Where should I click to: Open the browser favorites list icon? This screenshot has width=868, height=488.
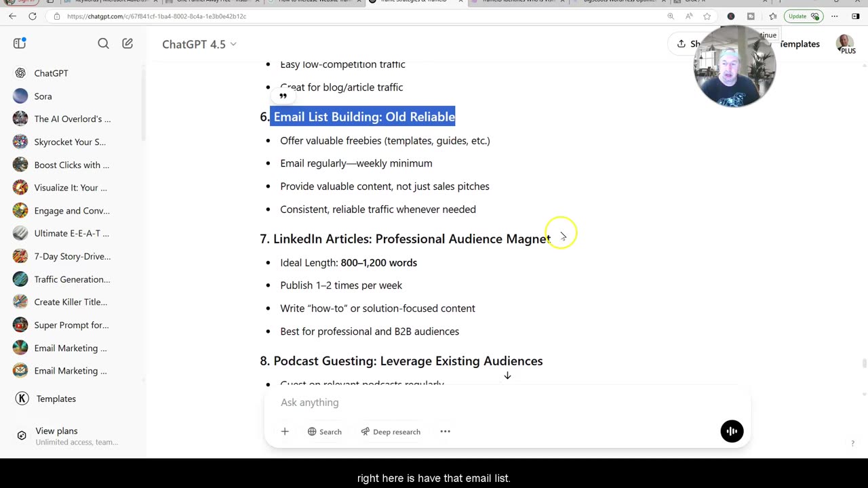coord(772,16)
